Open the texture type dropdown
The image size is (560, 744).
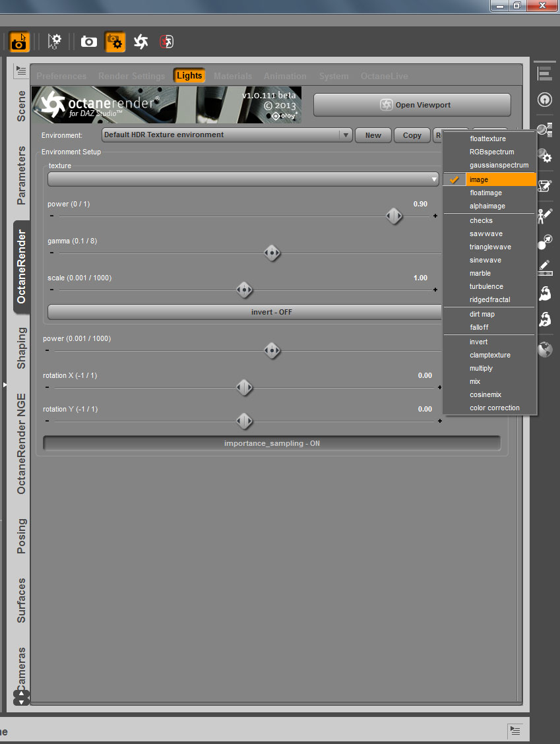tap(243, 179)
